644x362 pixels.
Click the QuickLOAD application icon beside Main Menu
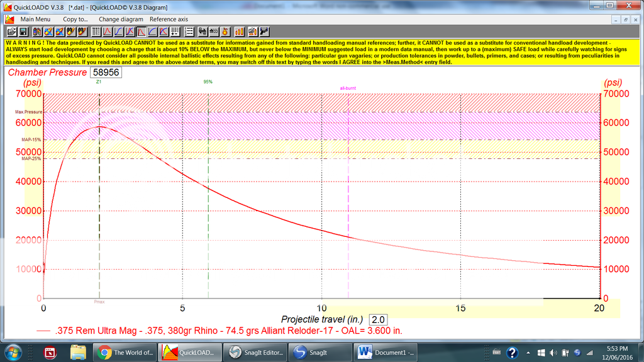[9, 19]
